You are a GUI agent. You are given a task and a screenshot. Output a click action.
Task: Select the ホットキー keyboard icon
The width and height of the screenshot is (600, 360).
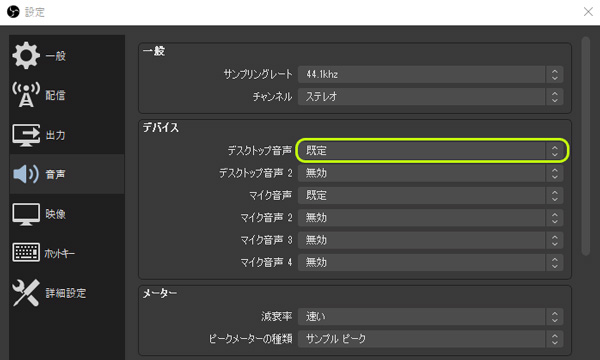[26, 252]
